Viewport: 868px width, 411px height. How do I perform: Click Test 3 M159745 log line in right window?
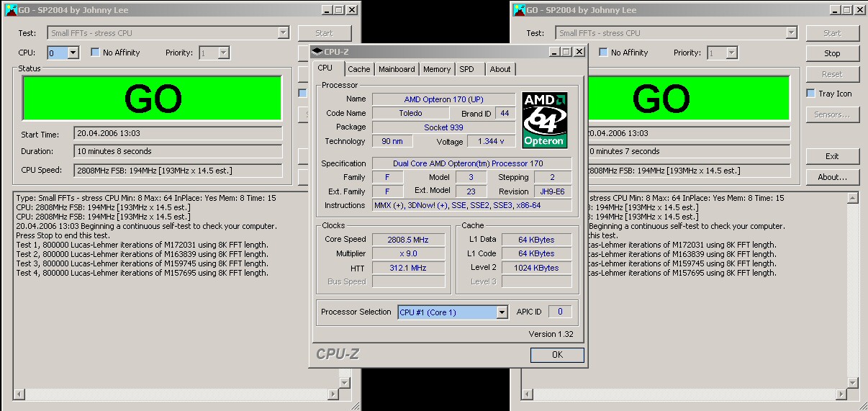point(682,263)
